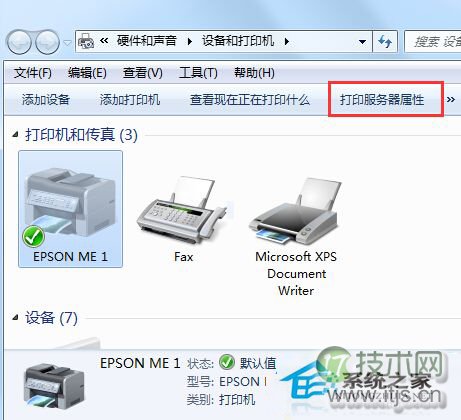Collapse the 设备 (7) group
This screenshot has height=420, width=461.
(x=15, y=318)
